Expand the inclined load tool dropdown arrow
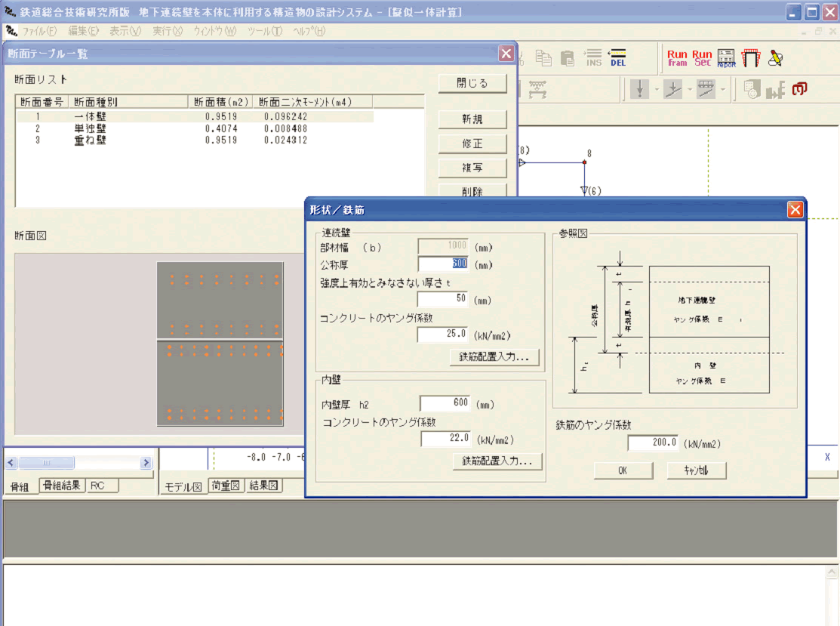840x626 pixels. [x=689, y=90]
